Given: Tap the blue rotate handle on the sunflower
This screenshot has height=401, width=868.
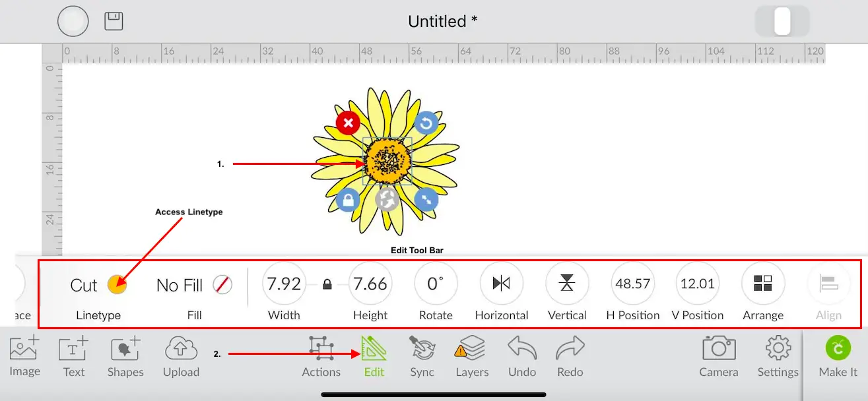Looking at the screenshot, I should pyautogui.click(x=426, y=123).
